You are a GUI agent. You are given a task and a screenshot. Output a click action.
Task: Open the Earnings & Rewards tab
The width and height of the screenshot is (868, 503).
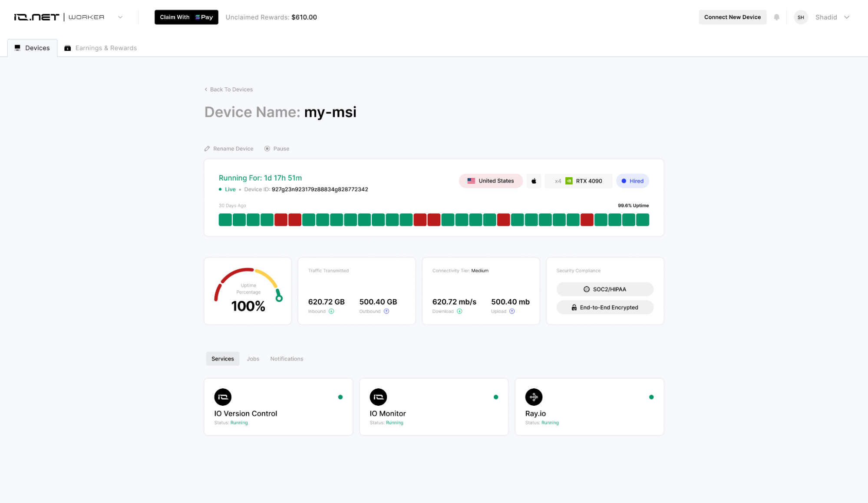pyautogui.click(x=100, y=48)
